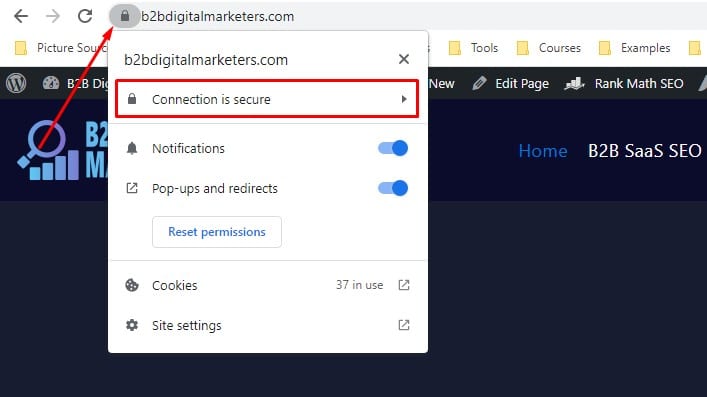Click the B2B SaaS SEO nav link
The image size is (707, 397).
coord(645,151)
